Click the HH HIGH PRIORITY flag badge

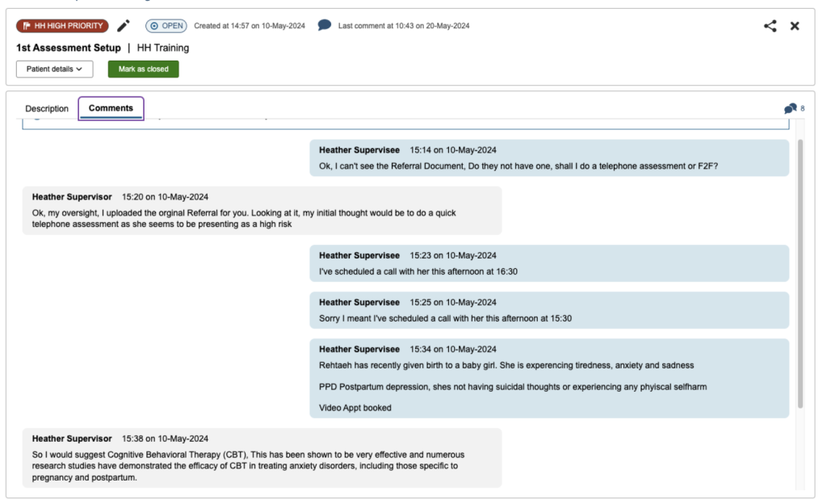click(62, 26)
